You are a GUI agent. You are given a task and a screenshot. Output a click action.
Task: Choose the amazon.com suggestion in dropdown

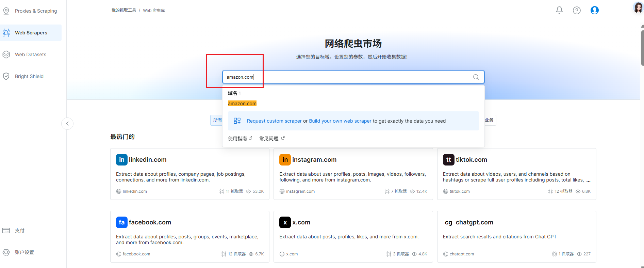point(242,104)
